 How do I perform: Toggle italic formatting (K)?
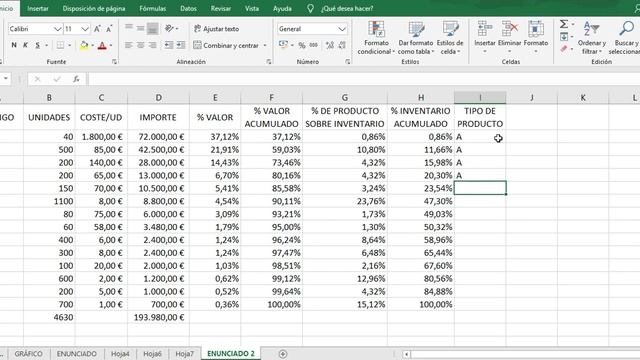click(25, 45)
